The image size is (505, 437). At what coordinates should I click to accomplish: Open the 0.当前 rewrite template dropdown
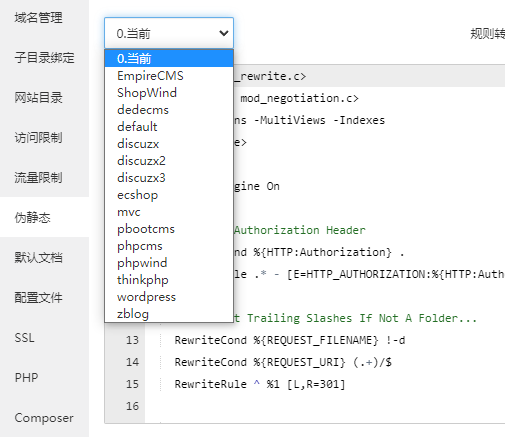click(x=169, y=33)
